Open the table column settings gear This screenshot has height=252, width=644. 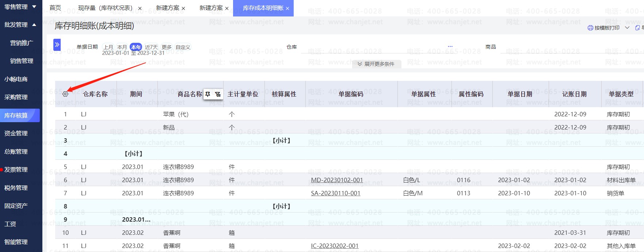pos(65,94)
